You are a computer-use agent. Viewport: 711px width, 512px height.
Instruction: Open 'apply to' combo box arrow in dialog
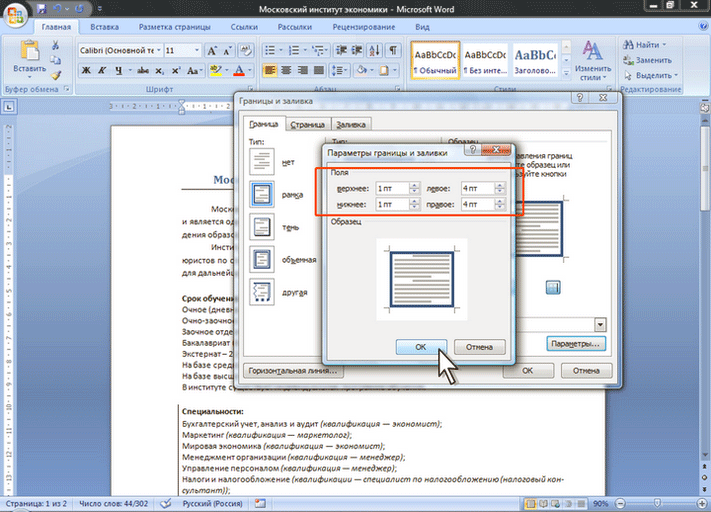600,324
